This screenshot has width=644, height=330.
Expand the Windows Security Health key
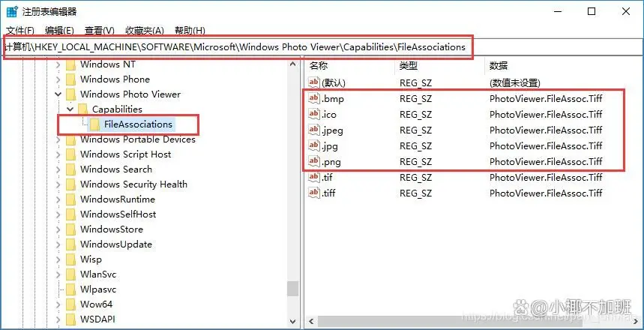(58, 184)
